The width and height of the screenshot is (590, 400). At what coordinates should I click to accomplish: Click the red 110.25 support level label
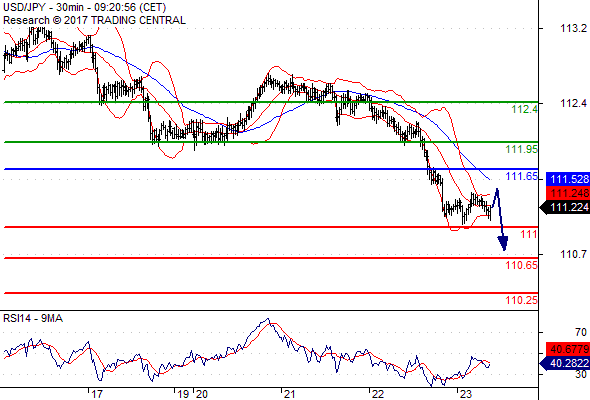[x=522, y=300]
